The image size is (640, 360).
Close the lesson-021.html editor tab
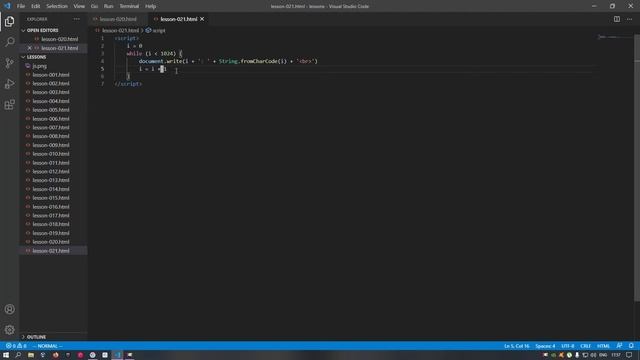coord(202,19)
